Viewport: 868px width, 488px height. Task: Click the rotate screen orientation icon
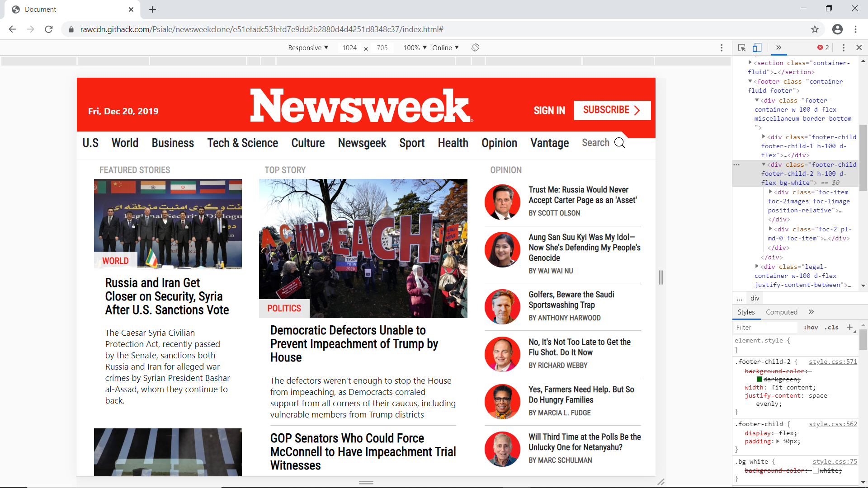pyautogui.click(x=475, y=47)
